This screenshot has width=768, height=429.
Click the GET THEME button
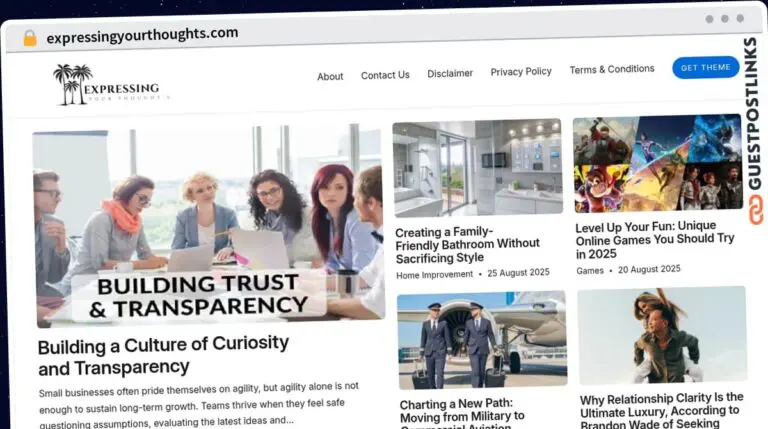coord(705,68)
